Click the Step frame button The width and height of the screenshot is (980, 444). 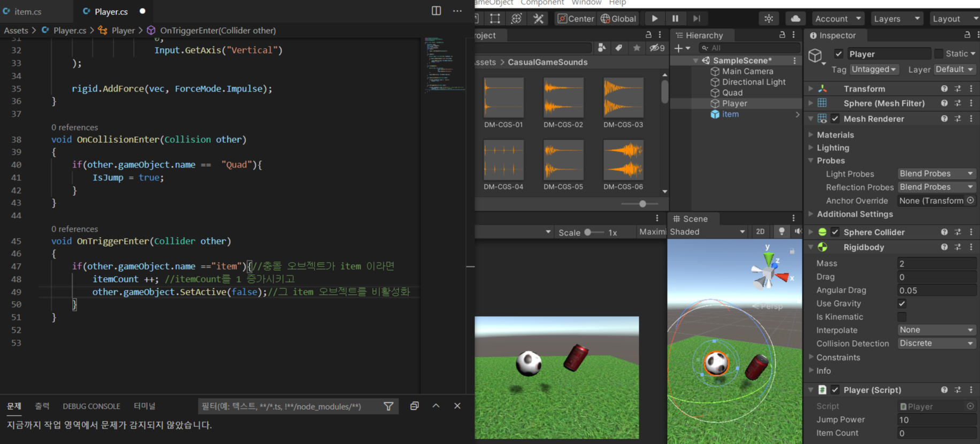pyautogui.click(x=696, y=18)
